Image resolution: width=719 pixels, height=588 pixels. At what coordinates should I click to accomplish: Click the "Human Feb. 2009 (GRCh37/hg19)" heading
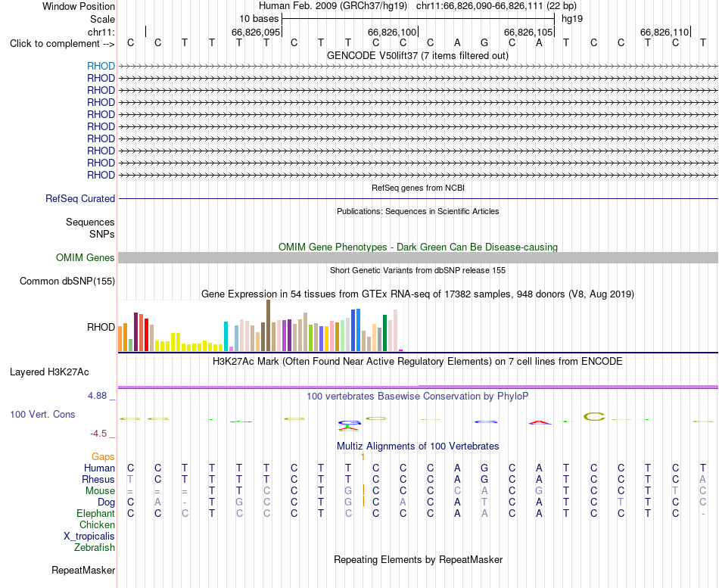point(333,6)
